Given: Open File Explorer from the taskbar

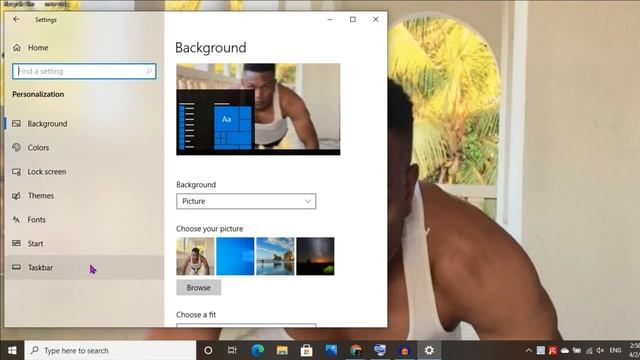Looking at the screenshot, I should [282, 350].
